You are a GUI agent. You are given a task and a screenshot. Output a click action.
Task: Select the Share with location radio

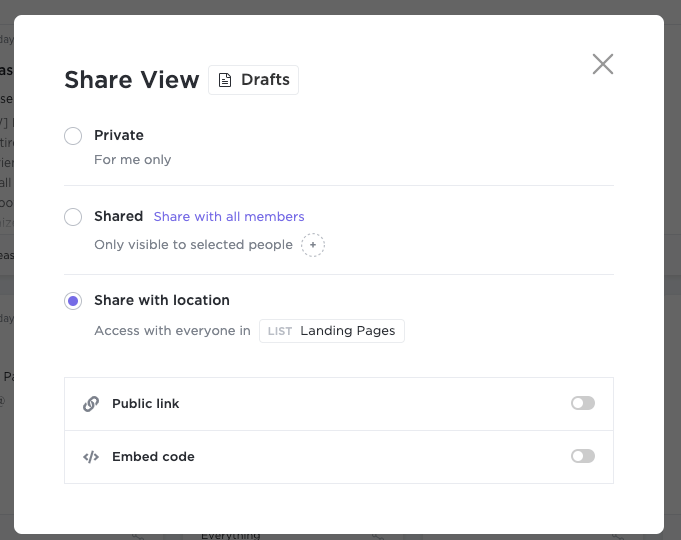tap(73, 301)
